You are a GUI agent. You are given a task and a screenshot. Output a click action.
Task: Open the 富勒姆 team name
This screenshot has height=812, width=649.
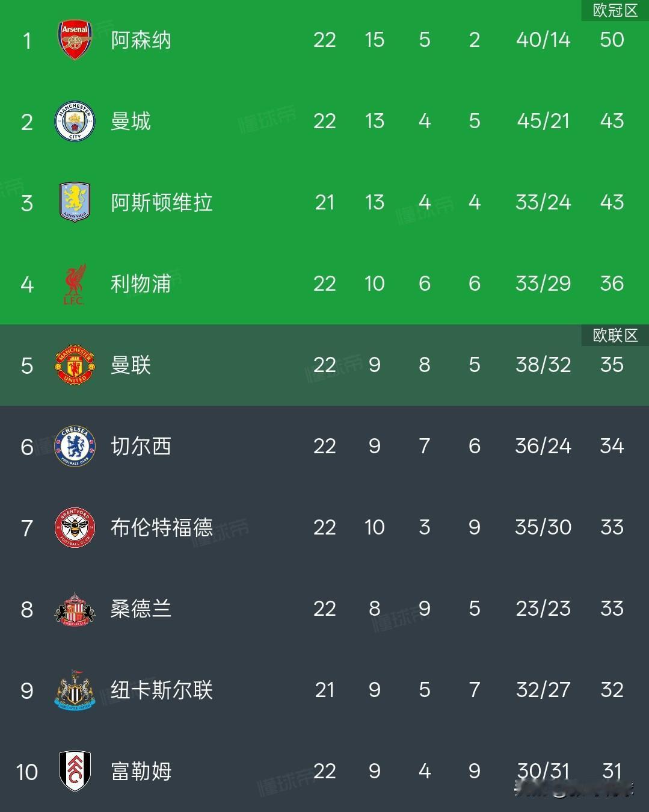[140, 771]
